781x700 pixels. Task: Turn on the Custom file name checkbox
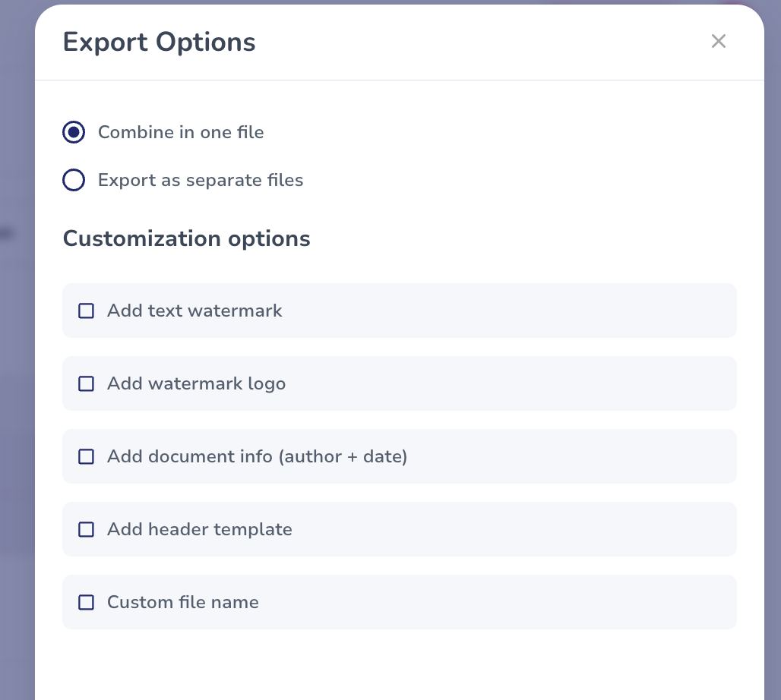pyautogui.click(x=87, y=602)
